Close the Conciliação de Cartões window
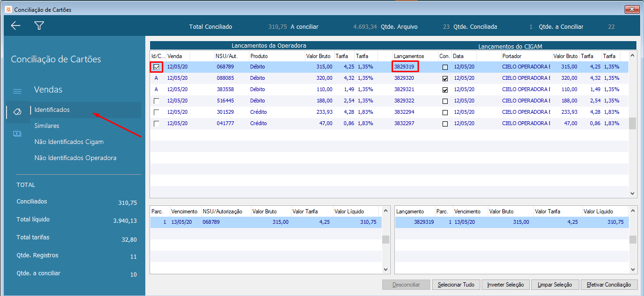644x296 pixels. (x=632, y=9)
